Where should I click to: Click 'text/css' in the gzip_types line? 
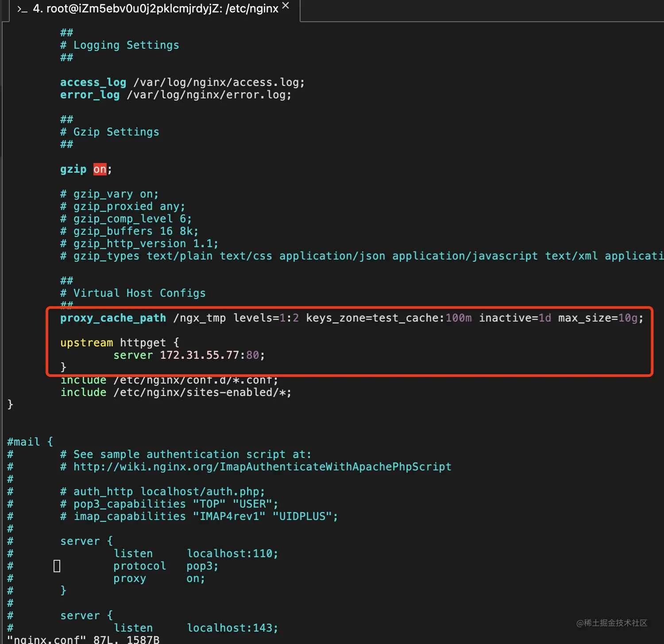click(246, 256)
